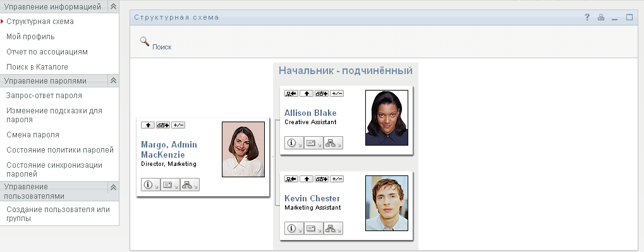
Task: Collapse the Управление паролями section
Action: tap(113, 80)
